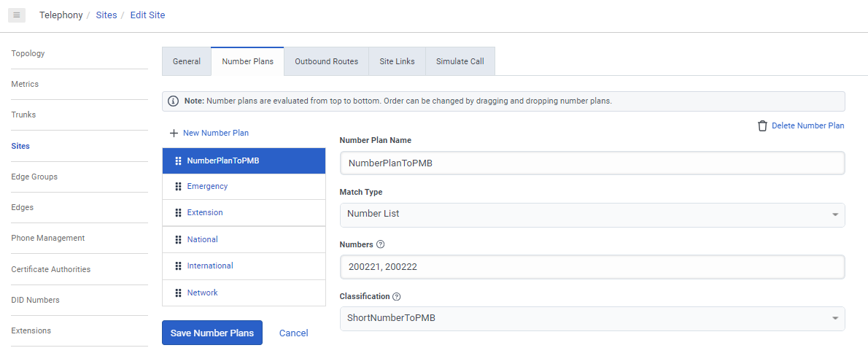Open the Simulate Call tab
Image resolution: width=868 pixels, height=356 pixels.
pyautogui.click(x=460, y=61)
